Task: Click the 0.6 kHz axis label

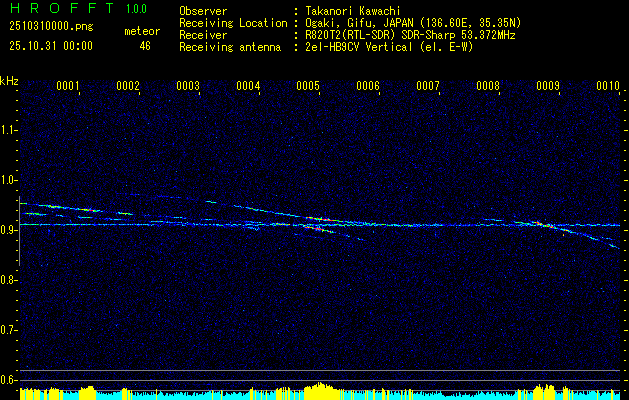Action: pos(8,380)
